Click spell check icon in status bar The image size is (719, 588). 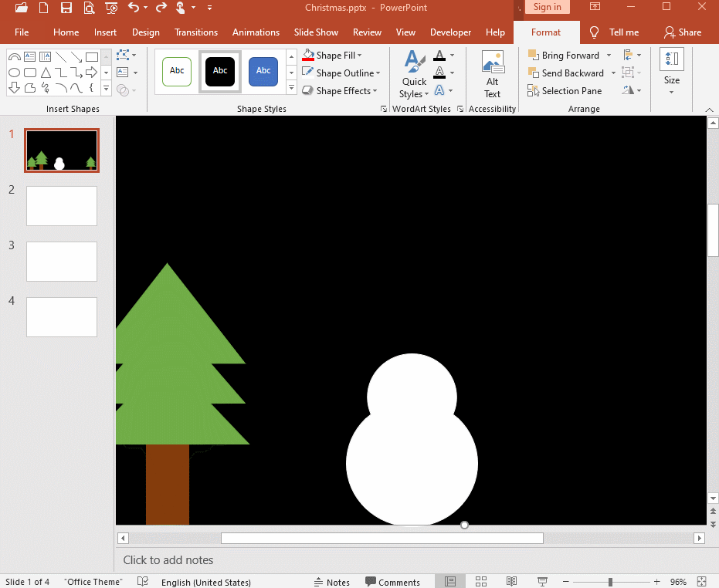[x=143, y=581]
